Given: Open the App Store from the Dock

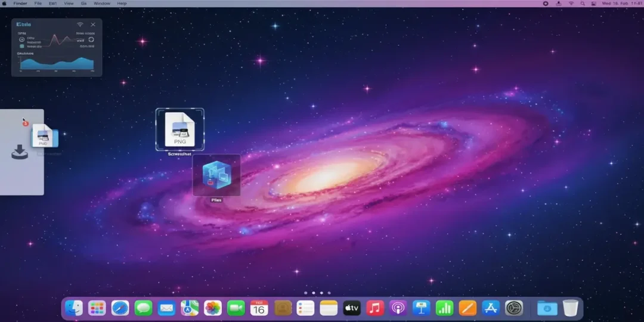Looking at the screenshot, I should point(491,308).
